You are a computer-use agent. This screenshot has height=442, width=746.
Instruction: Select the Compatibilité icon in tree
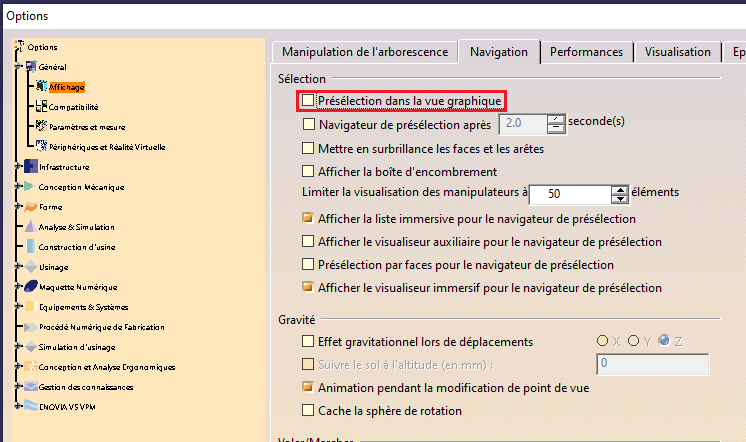[40, 106]
